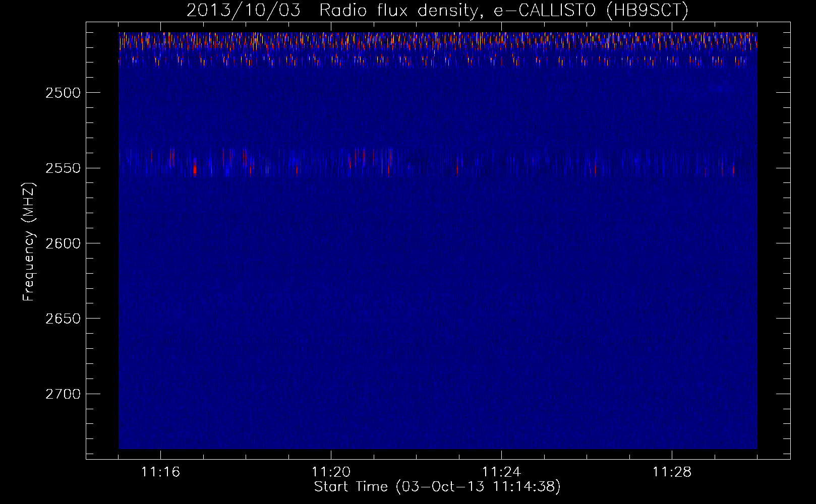Image resolution: width=816 pixels, height=504 pixels.
Task: Click the 11:28 time axis label
Action: (672, 472)
